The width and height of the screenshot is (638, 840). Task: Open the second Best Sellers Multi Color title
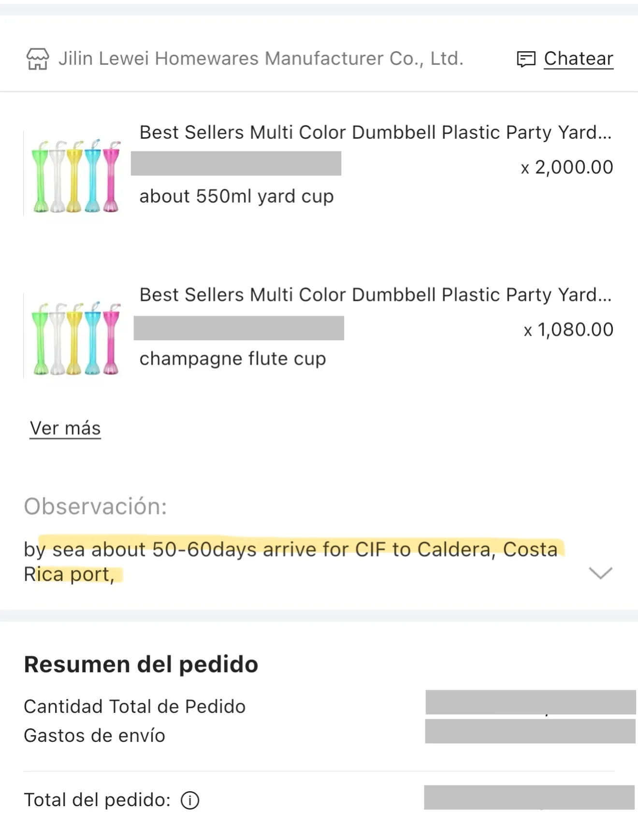pos(376,295)
